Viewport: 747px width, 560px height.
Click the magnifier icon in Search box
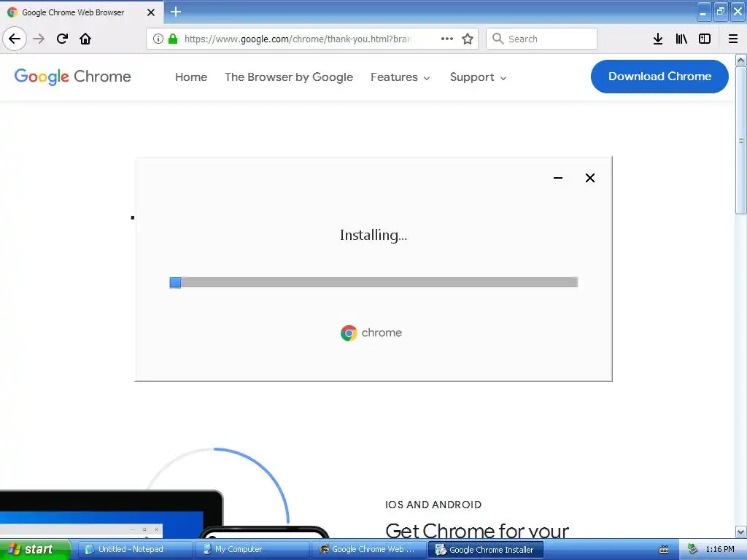coord(498,39)
